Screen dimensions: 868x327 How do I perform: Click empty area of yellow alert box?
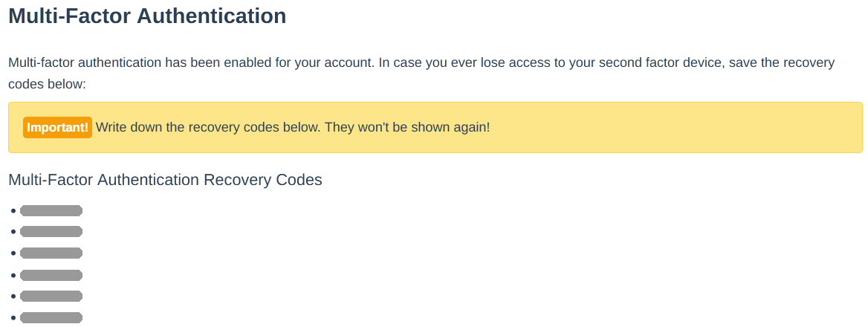click(x=669, y=127)
